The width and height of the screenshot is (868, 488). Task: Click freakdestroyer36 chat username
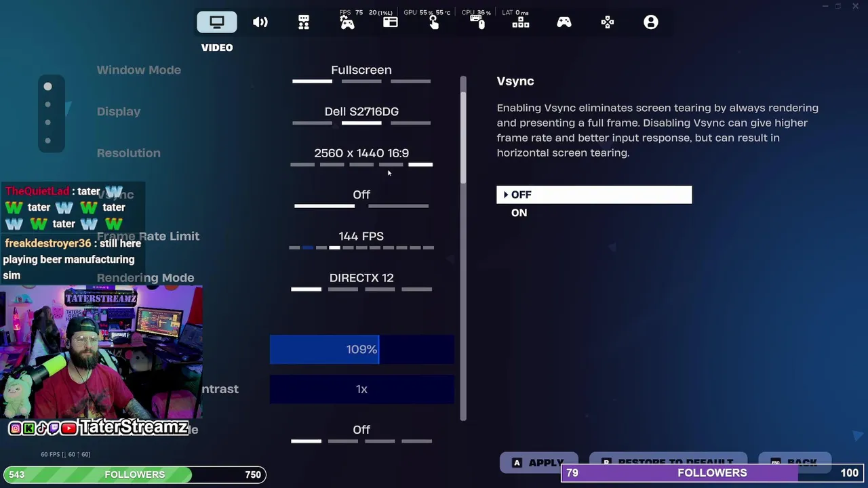47,243
